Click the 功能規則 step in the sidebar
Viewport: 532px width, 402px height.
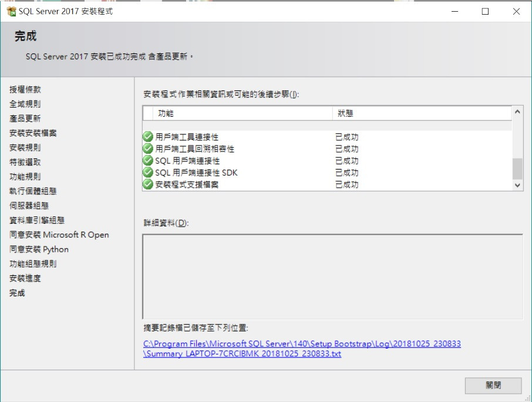[x=25, y=177]
